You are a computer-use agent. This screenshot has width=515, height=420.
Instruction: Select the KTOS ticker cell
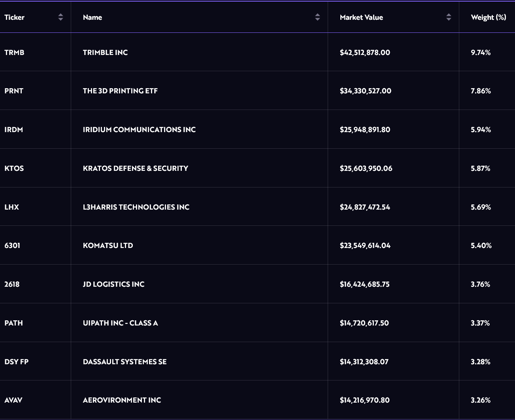pyautogui.click(x=14, y=168)
